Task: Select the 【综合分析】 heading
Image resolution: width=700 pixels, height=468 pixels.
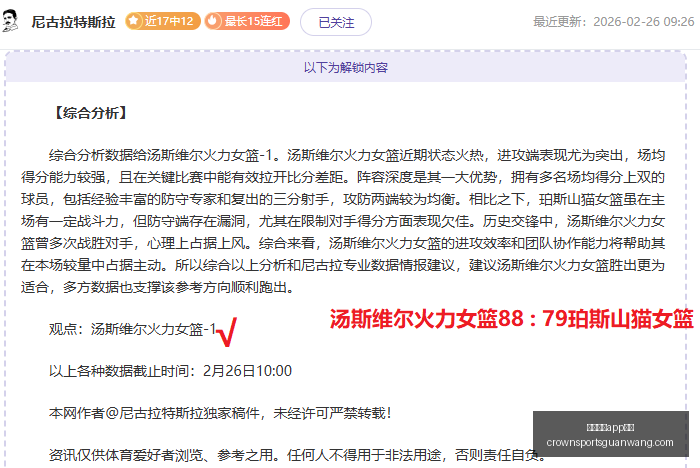Action: pos(91,113)
